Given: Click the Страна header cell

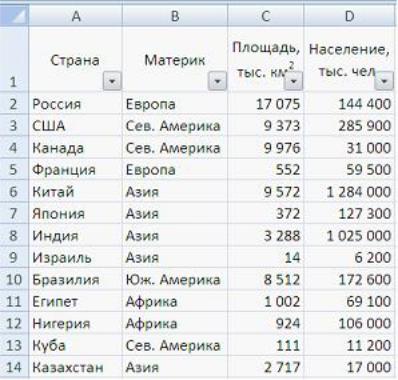Looking at the screenshot, I should (76, 59).
